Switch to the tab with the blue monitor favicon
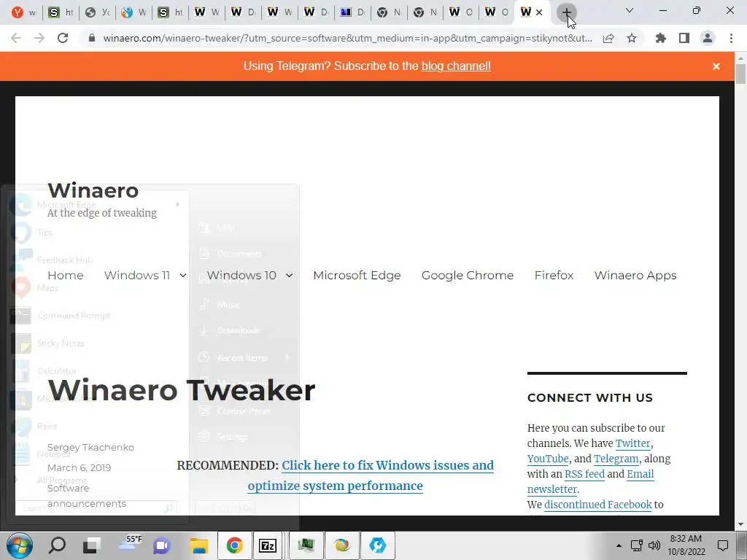This screenshot has width=747, height=560. [352, 12]
